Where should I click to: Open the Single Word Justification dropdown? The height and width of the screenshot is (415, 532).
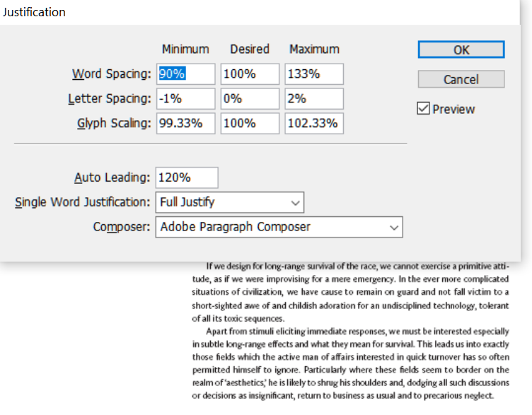[230, 202]
